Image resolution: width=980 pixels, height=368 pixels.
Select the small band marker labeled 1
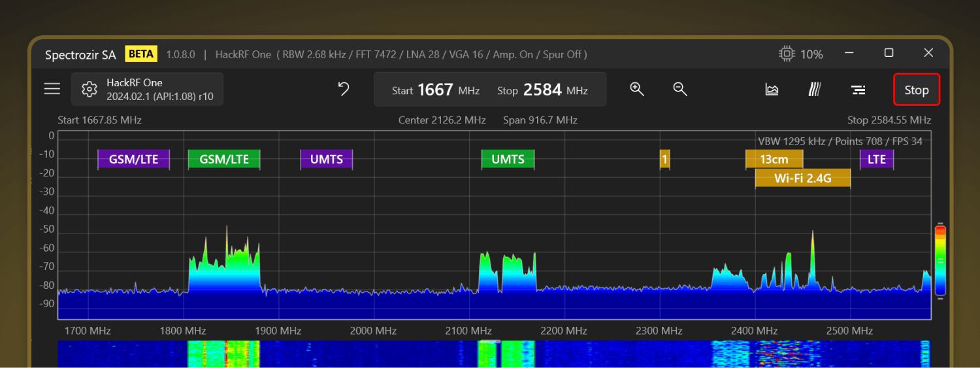coord(664,159)
